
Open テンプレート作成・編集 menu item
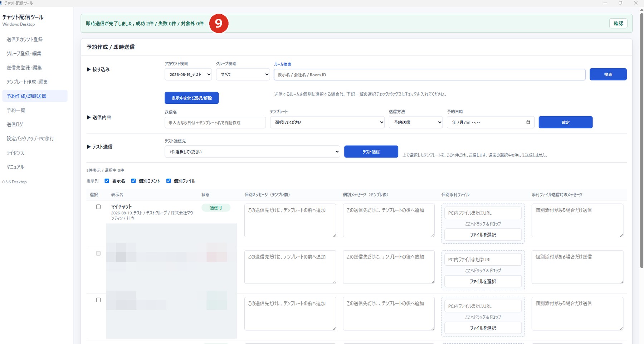pos(27,82)
